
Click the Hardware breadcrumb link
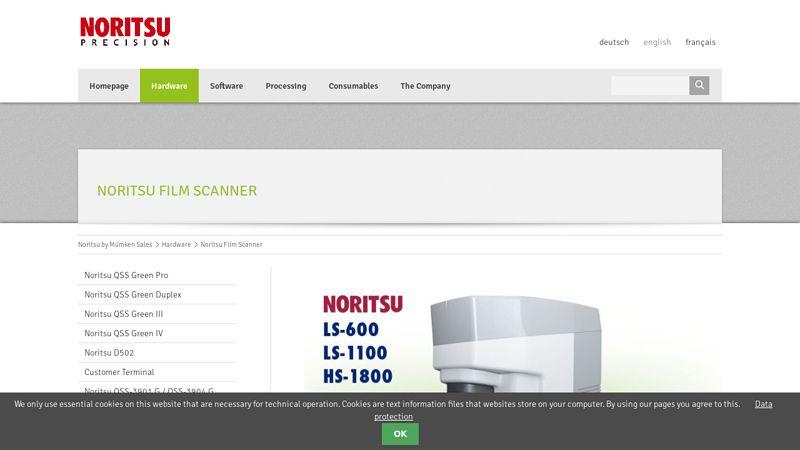point(176,244)
